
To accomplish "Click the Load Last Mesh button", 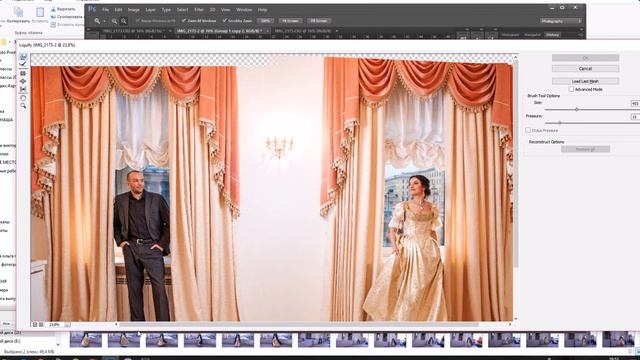I will tap(585, 81).
